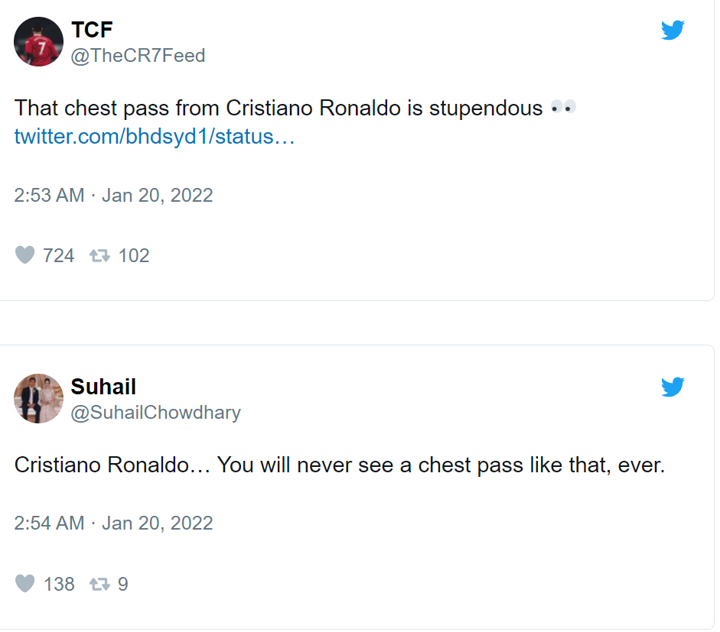Click the Twitter bird icon on TCF tweet

coord(673,31)
